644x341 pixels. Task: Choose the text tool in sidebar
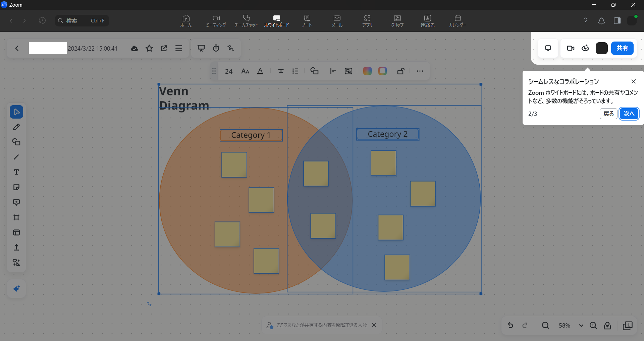point(16,172)
